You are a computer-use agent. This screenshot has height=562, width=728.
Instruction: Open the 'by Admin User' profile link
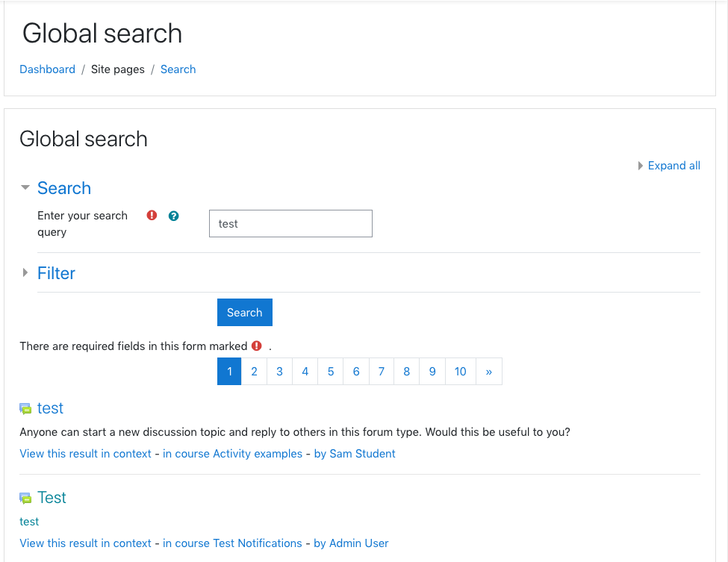click(x=351, y=543)
